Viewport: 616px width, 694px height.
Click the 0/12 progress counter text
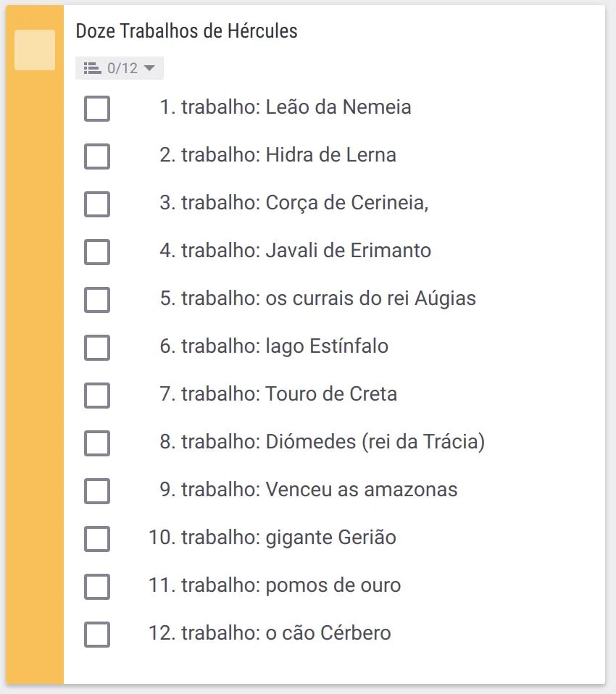tap(122, 68)
